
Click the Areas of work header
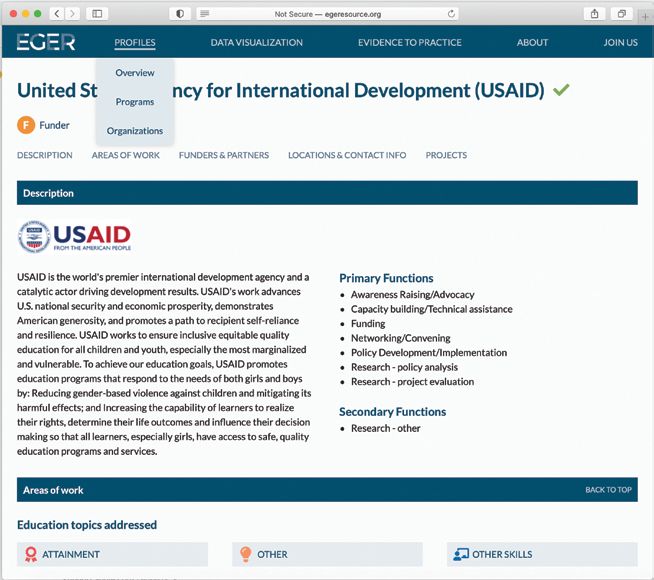327,490
